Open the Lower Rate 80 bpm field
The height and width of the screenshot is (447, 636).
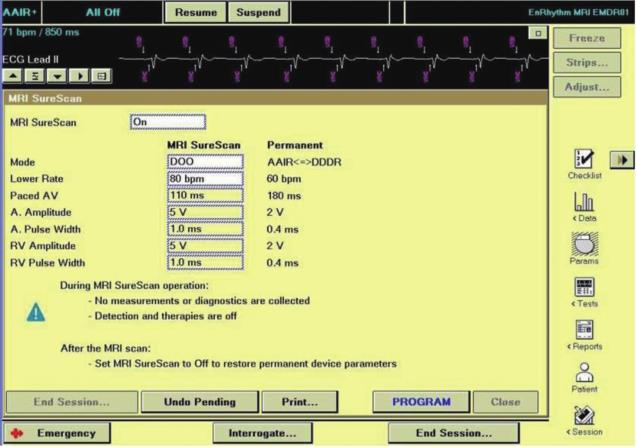pos(206,178)
